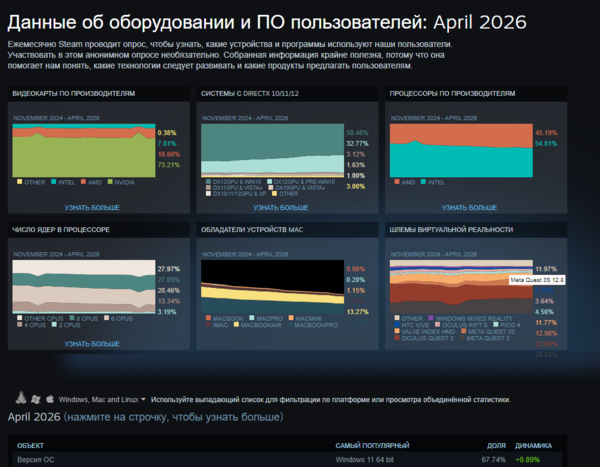Click the '4 CPUS' legend entry
This screenshot has width=600, height=467.
[31, 325]
